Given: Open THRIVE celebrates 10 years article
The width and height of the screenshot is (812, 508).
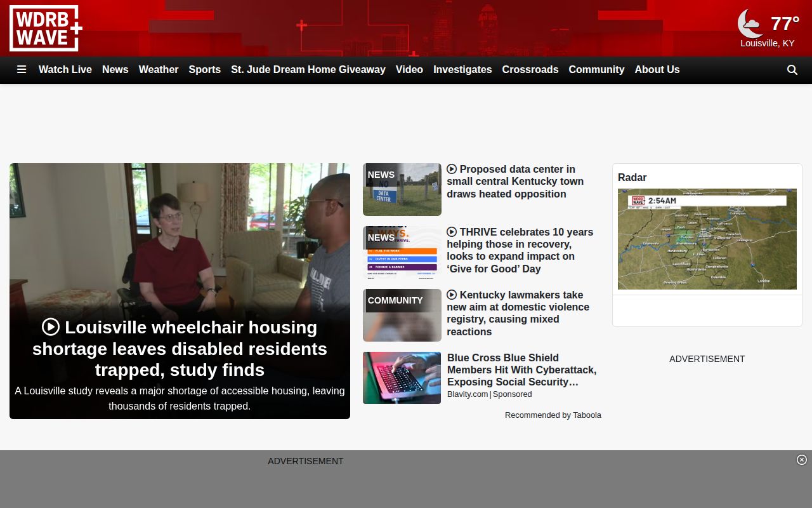Looking at the screenshot, I should coord(520,250).
